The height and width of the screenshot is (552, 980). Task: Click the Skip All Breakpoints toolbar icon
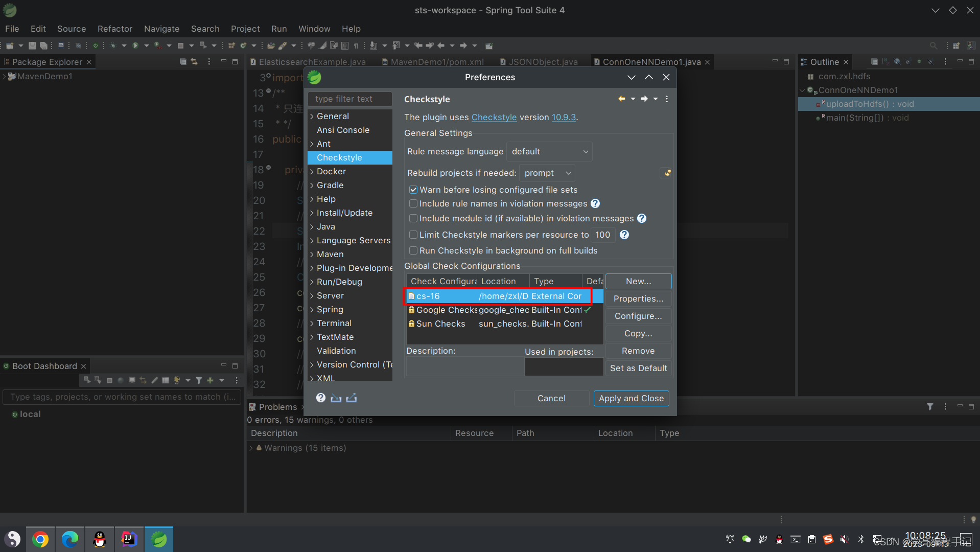pyautogui.click(x=78, y=45)
